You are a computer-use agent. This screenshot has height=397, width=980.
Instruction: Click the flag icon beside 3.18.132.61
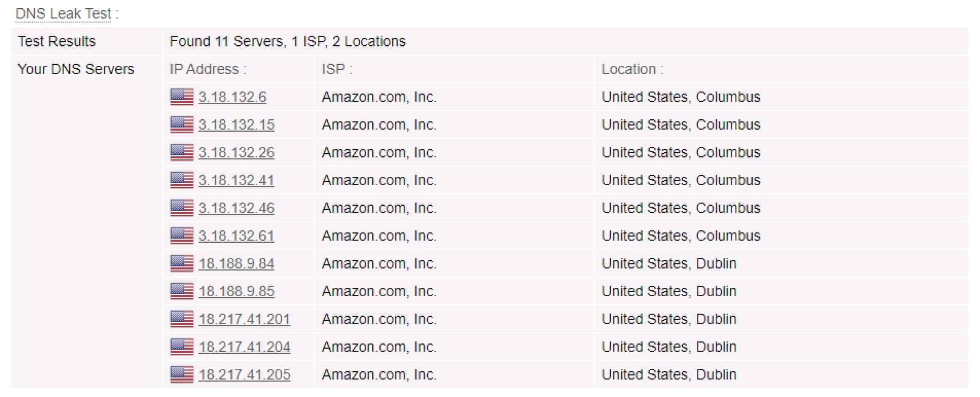coord(182,236)
